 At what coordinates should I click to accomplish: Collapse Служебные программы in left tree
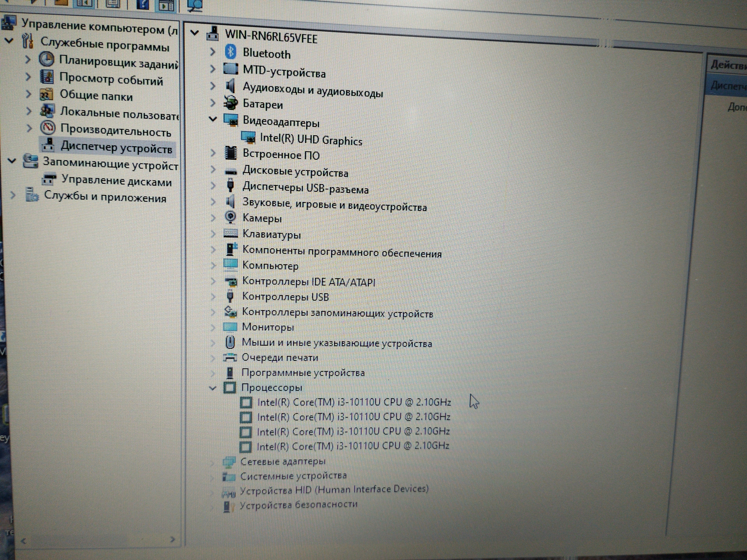[9, 40]
